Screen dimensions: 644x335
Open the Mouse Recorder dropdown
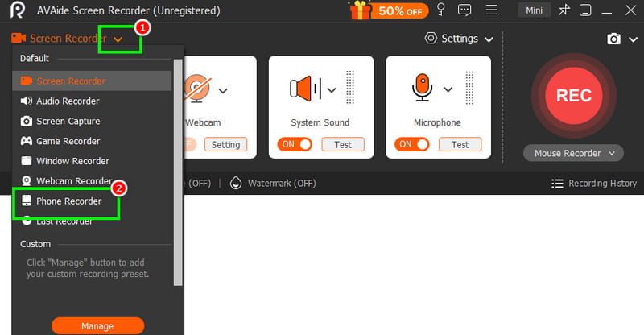pos(573,153)
